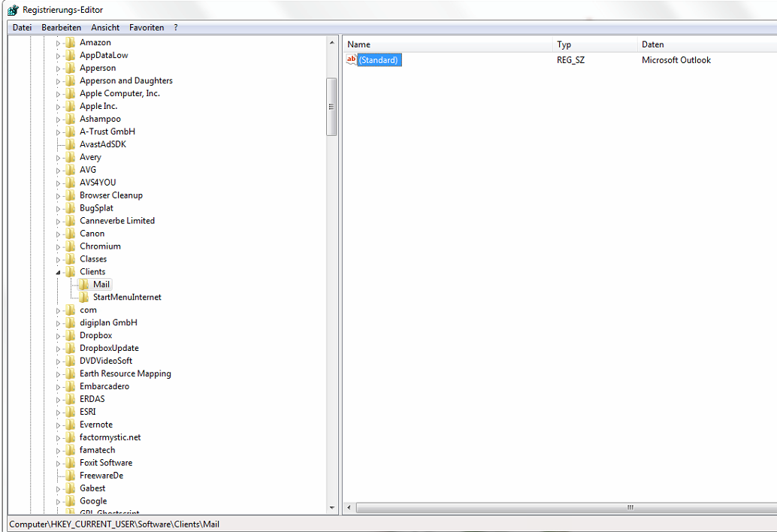This screenshot has width=777, height=532.
Task: Click the Canon folder icon
Action: point(71,233)
